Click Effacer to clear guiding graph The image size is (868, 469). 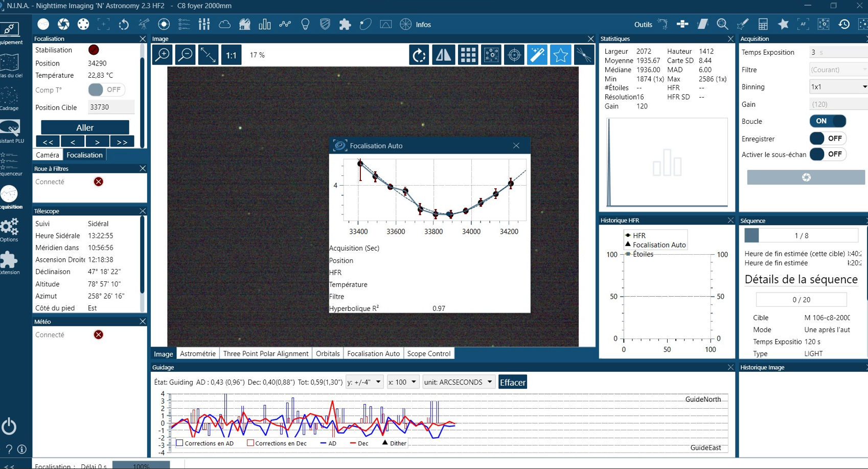click(x=512, y=383)
